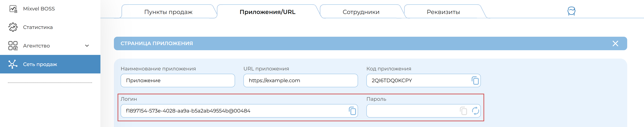Viewport: 644px width, 127px height.
Task: Click the Наименование приложения input field
Action: point(177,81)
